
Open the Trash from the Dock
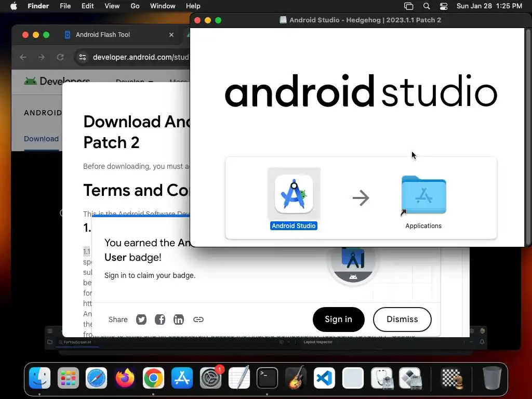point(491,378)
